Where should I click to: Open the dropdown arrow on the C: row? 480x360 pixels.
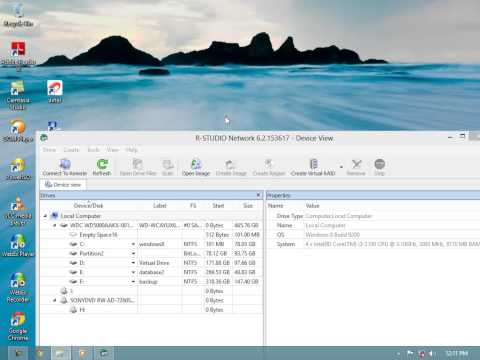[133, 244]
